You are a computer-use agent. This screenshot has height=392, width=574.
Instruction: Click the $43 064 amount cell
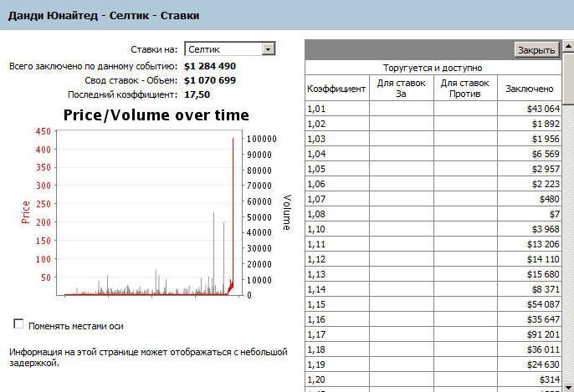530,109
